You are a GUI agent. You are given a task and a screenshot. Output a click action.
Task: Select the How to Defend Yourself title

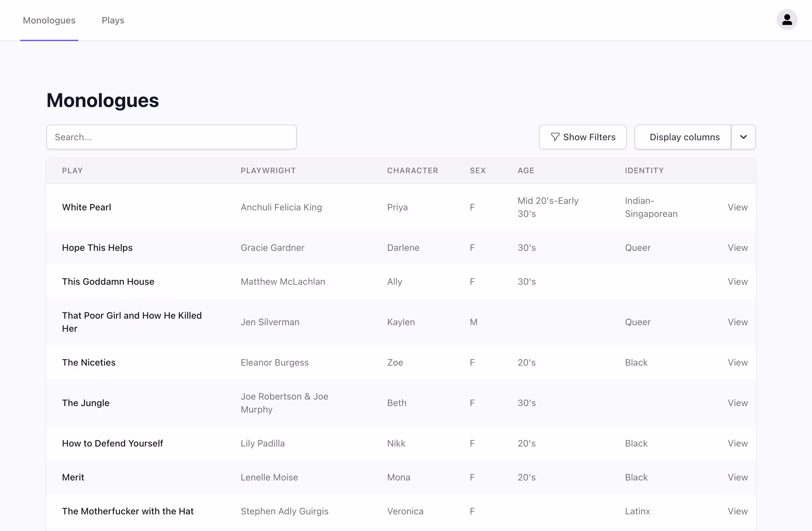pyautogui.click(x=113, y=443)
